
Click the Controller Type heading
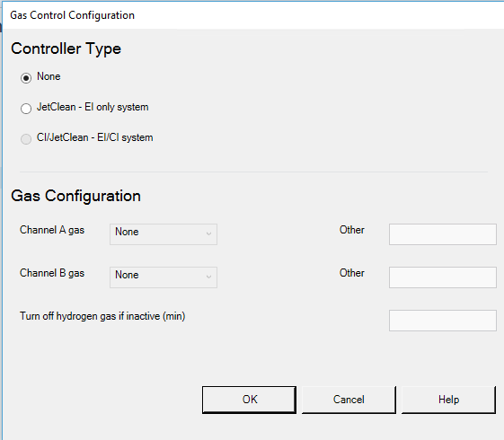66,48
